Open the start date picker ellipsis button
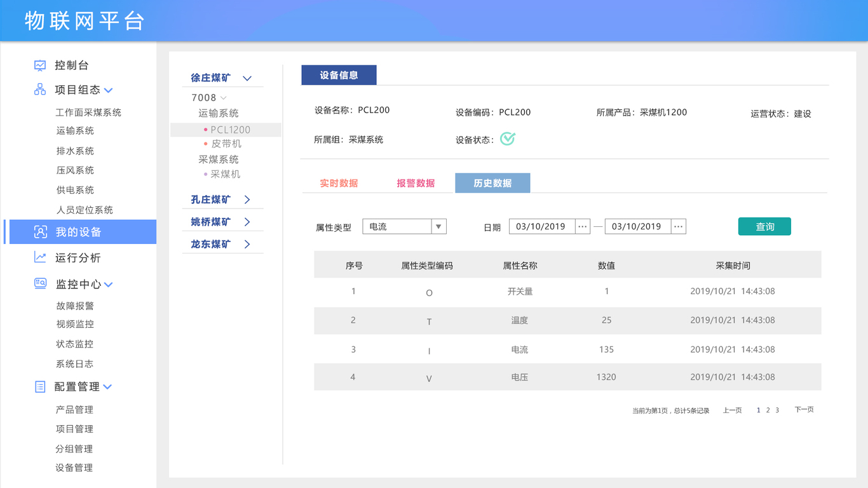Viewport: 868px width, 488px height. pyautogui.click(x=583, y=226)
